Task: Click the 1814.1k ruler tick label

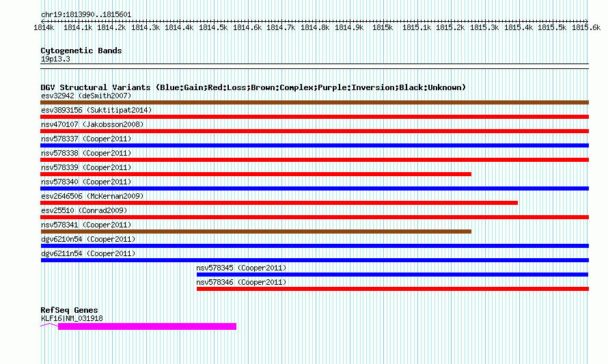Action: [78, 27]
